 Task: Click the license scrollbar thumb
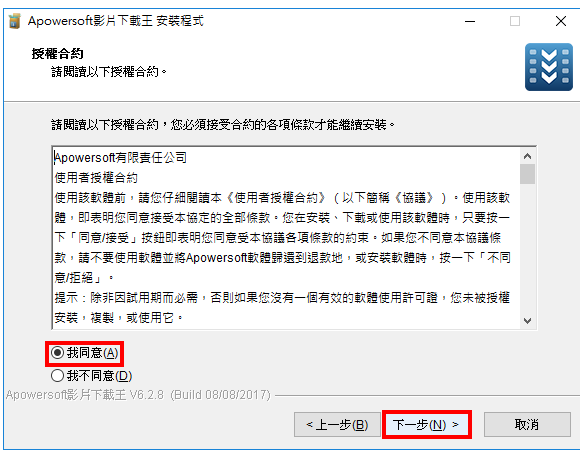pyautogui.click(x=527, y=174)
